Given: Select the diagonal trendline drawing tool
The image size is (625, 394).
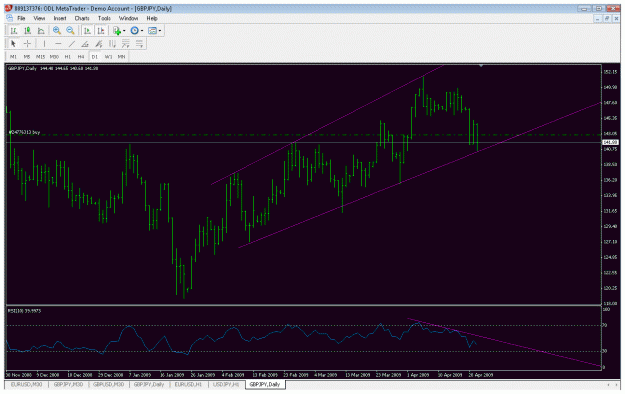Looking at the screenshot, I should click(72, 43).
